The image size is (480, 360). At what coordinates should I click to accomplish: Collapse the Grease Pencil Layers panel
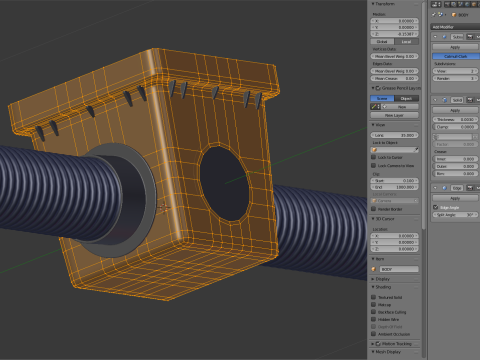[x=373, y=88]
